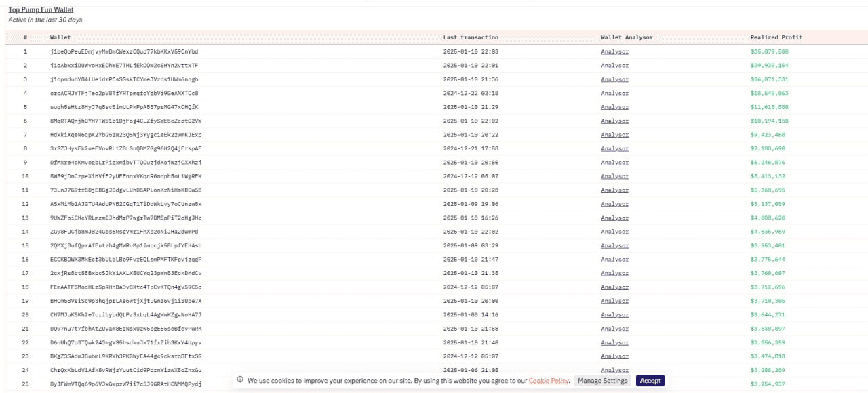Open Analysor for the DQ97nu wallet
Image resolution: width=868 pixels, height=393 pixels.
(x=614, y=329)
